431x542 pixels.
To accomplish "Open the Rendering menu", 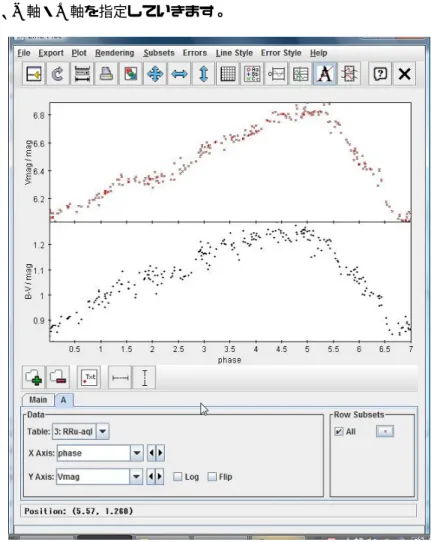I will (x=115, y=53).
